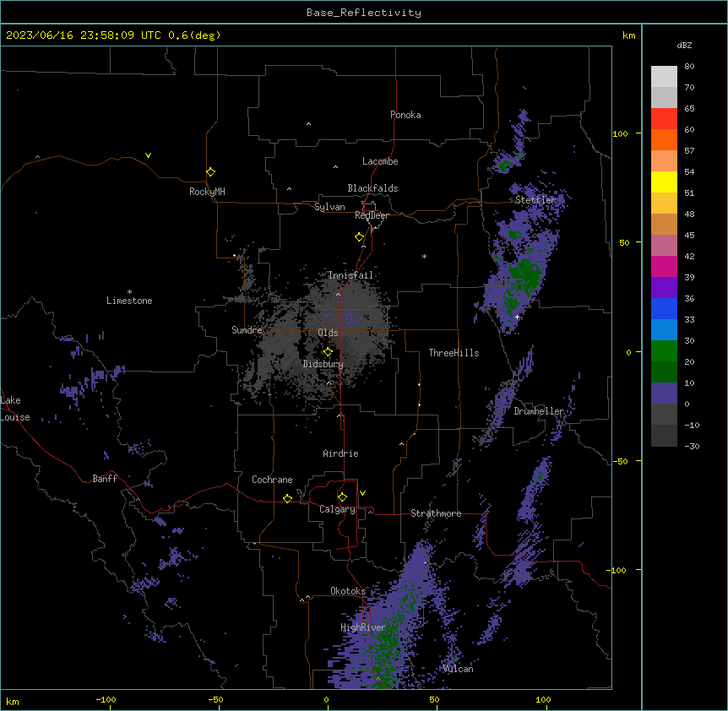
Task: Click the 45 value on the dBZ legend
Action: [689, 236]
